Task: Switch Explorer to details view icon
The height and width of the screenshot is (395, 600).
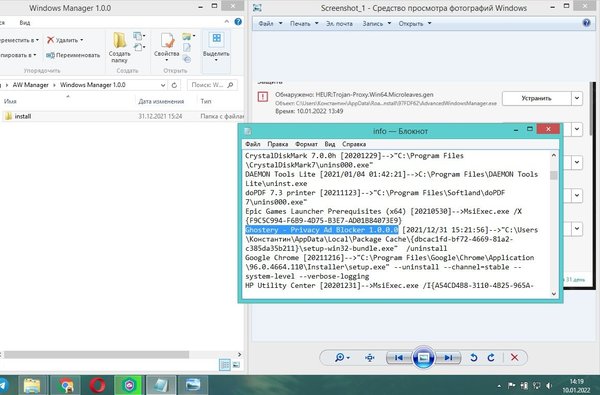Action: [225, 365]
